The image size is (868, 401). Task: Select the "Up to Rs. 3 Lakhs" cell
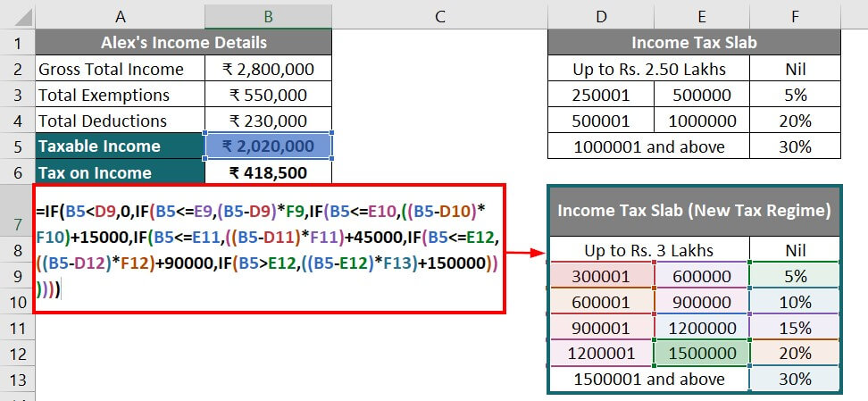tap(649, 250)
